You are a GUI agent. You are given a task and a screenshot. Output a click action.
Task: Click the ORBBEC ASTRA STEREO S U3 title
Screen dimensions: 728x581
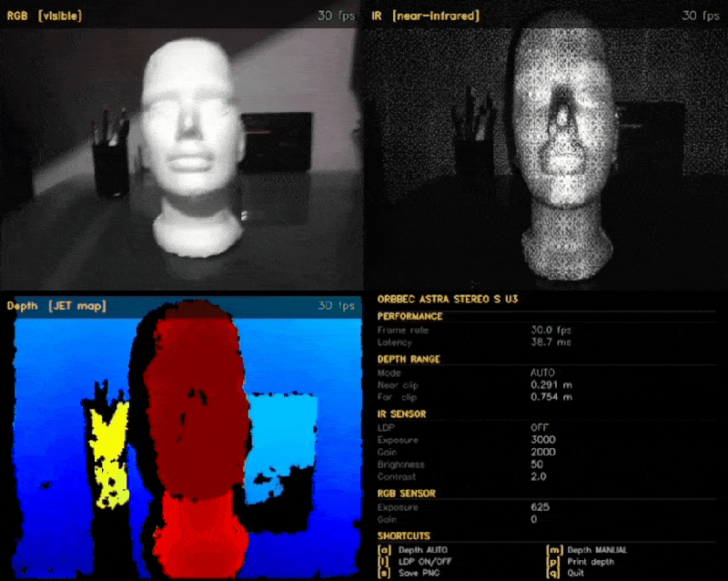click(448, 299)
